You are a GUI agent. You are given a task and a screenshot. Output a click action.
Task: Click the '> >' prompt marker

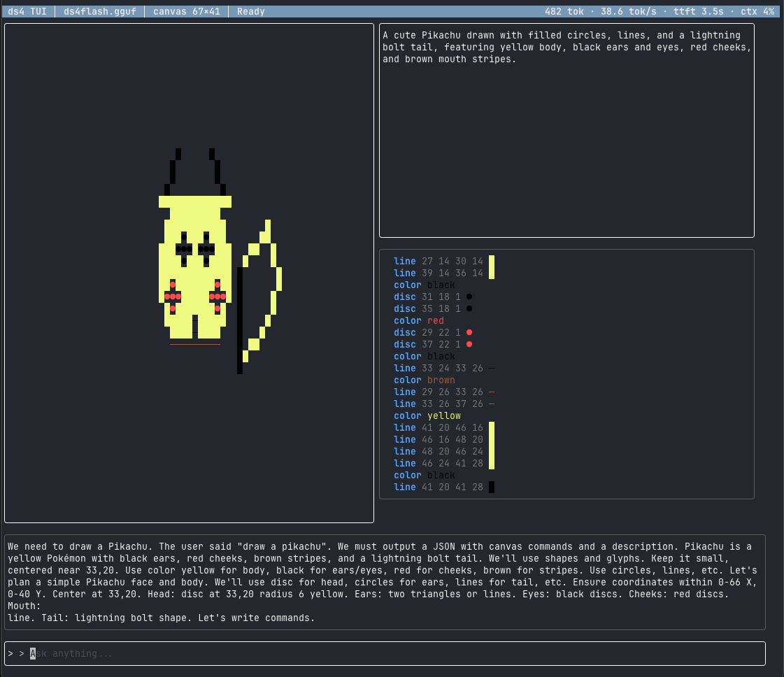[x=16, y=653]
